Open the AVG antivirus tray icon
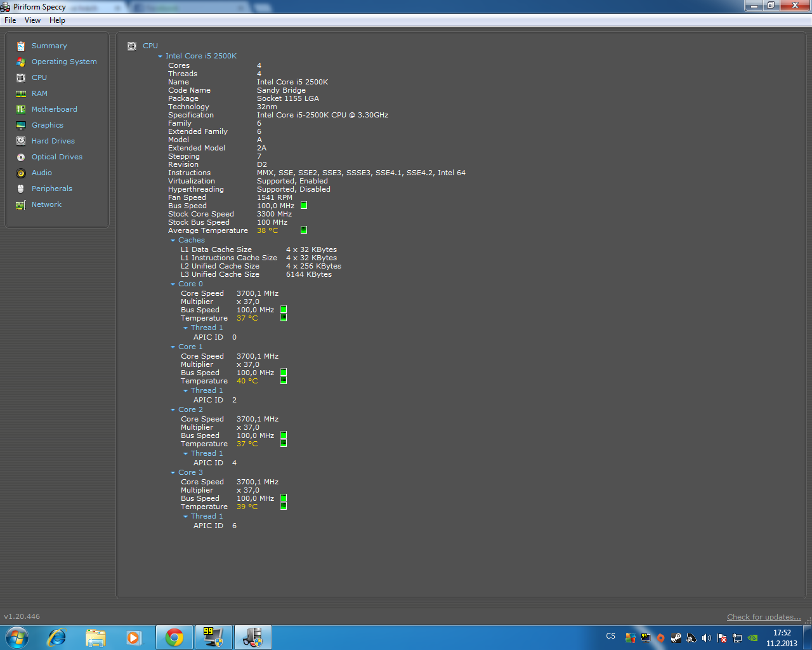Viewport: 812px width, 650px height. pyautogui.click(x=630, y=638)
